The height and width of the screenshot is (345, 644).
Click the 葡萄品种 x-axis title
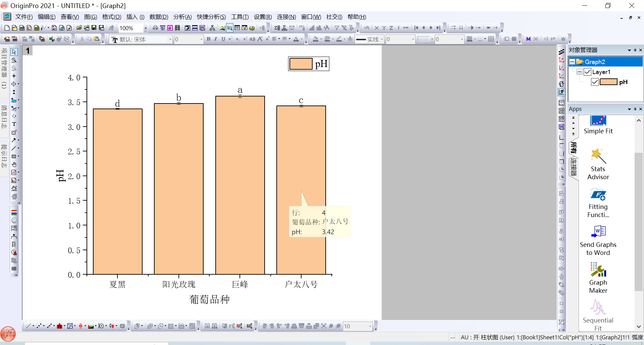(x=209, y=299)
